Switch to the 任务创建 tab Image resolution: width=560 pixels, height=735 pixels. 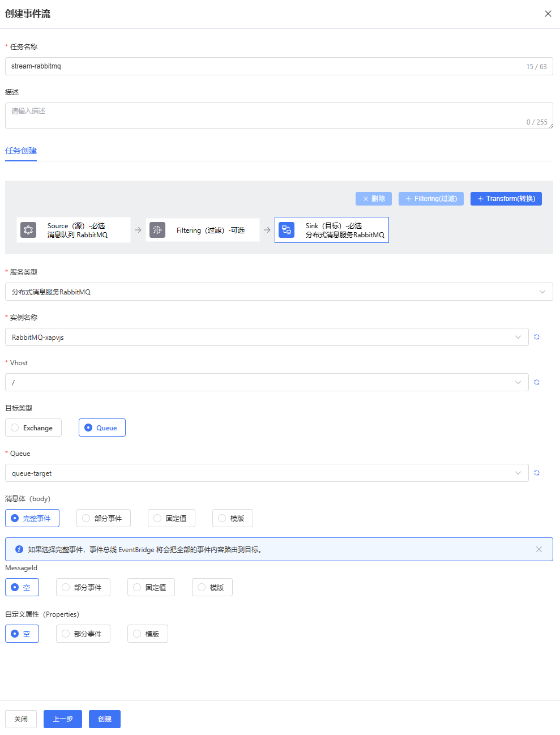pos(21,151)
